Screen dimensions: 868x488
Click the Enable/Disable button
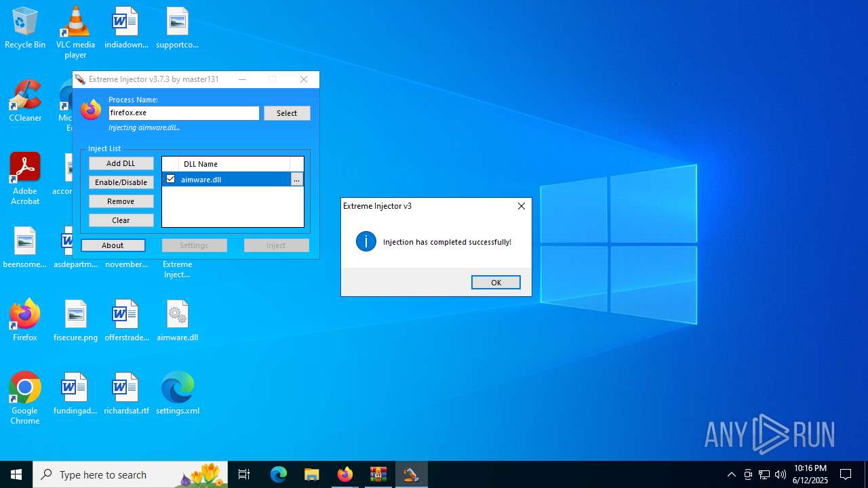pos(121,182)
